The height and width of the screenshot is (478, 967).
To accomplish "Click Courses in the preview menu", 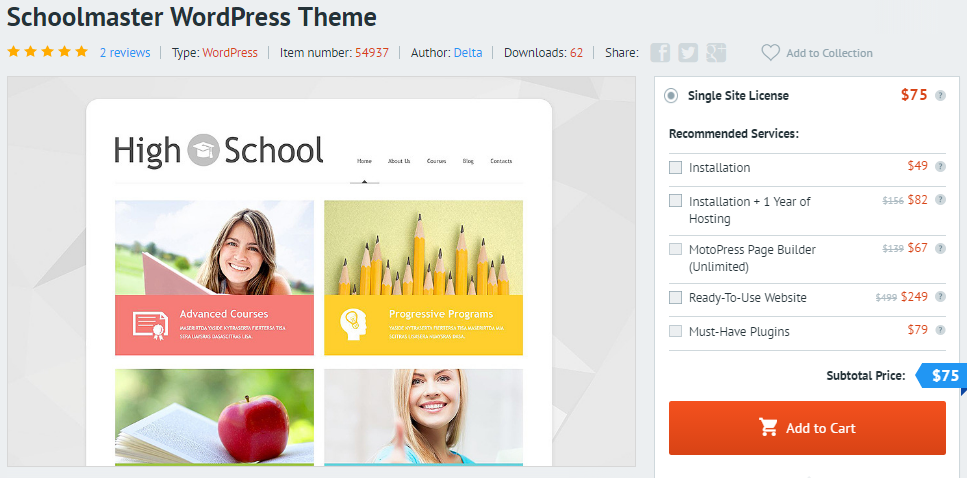I will (437, 161).
